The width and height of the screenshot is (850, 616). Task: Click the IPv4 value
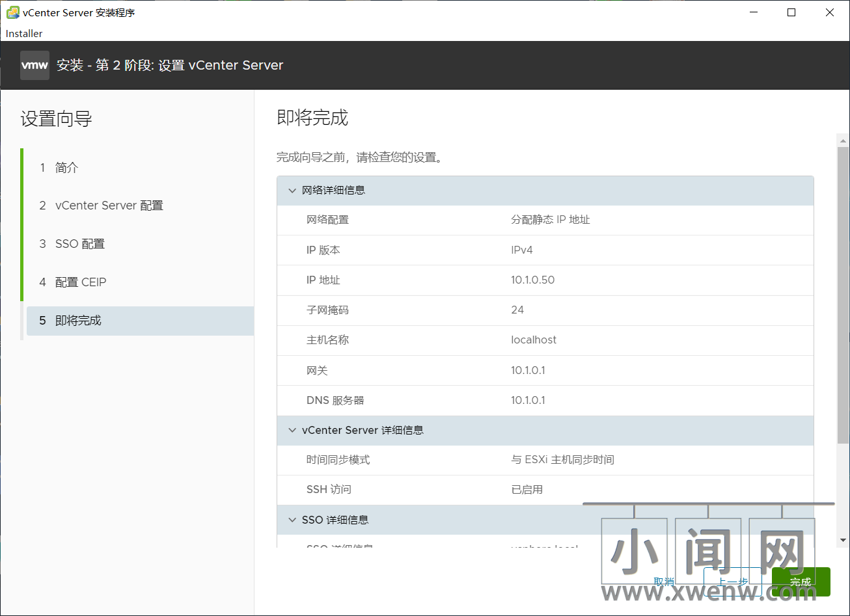tap(522, 250)
